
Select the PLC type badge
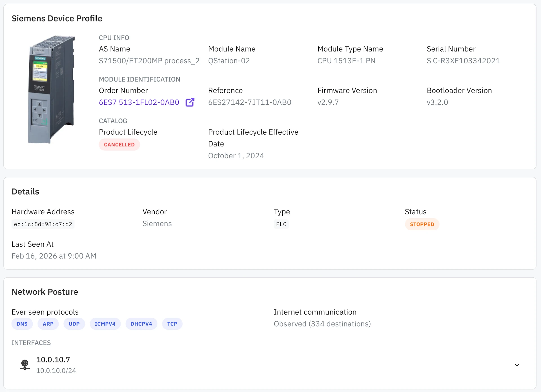point(281,224)
